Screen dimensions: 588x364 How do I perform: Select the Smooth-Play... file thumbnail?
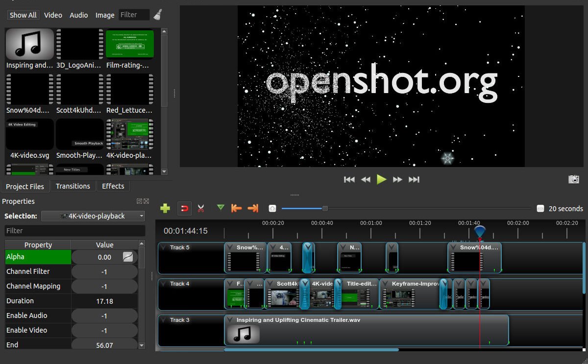click(x=79, y=134)
